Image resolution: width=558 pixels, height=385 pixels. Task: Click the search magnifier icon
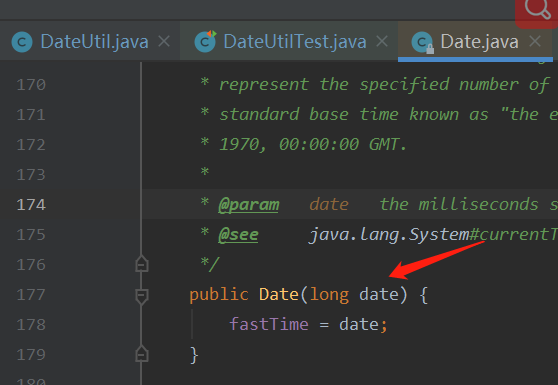[x=537, y=9]
